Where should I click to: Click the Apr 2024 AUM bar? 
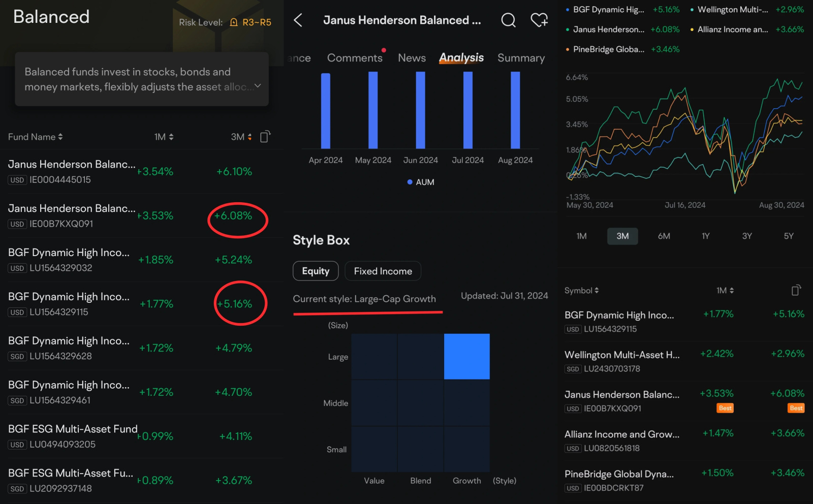(326, 111)
